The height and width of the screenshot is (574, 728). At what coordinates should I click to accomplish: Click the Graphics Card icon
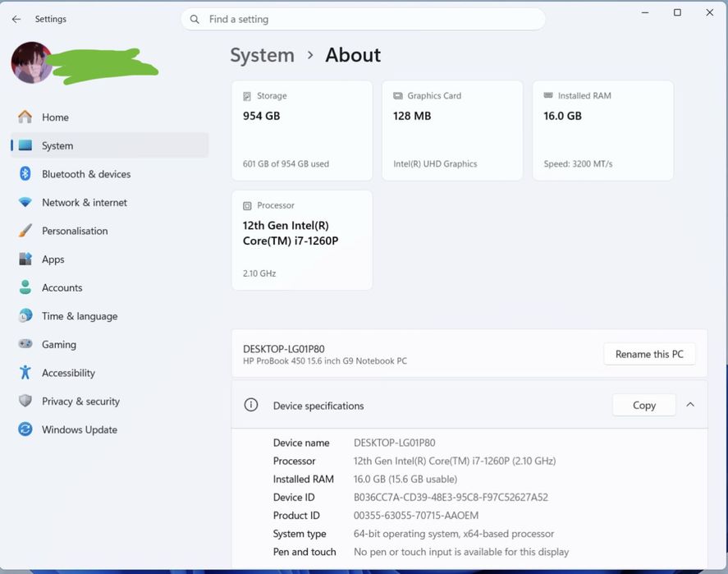coord(398,95)
